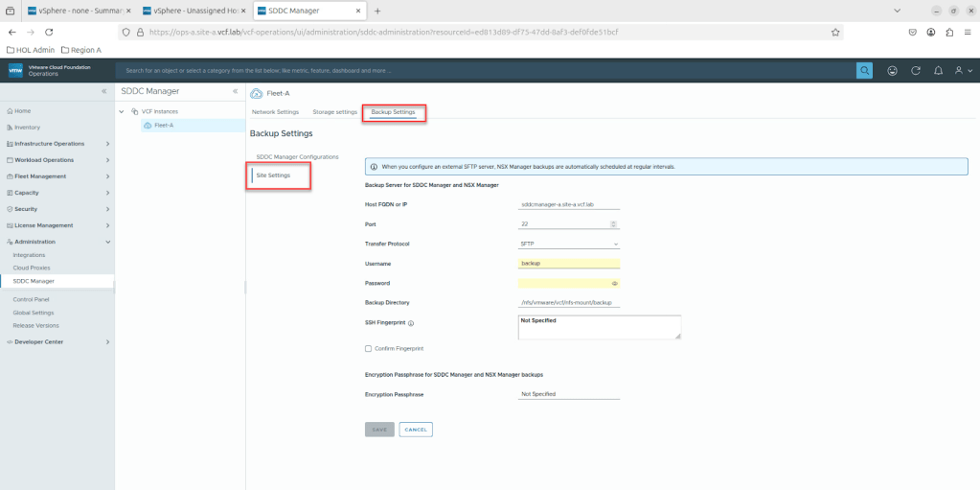This screenshot has height=490, width=980.
Task: Go back with browser back arrow
Action: (x=11, y=32)
